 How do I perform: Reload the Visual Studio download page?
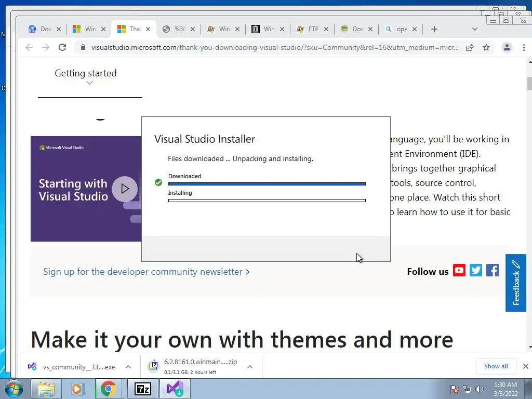pos(62,47)
